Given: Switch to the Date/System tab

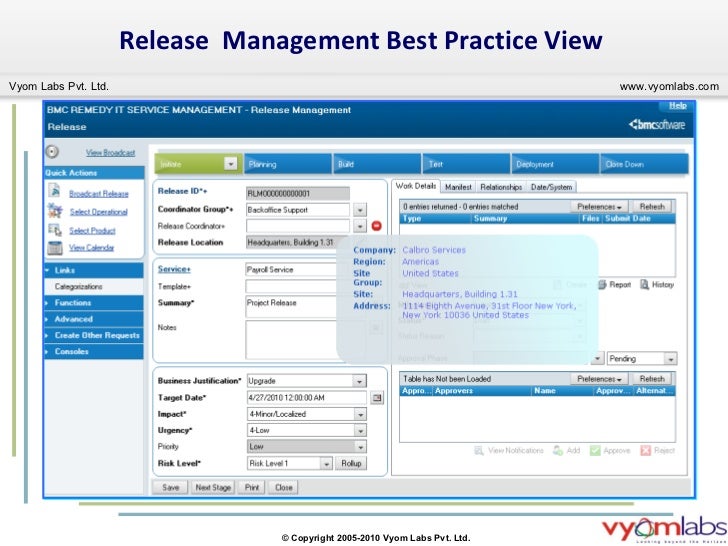Looking at the screenshot, I should pyautogui.click(x=551, y=187).
